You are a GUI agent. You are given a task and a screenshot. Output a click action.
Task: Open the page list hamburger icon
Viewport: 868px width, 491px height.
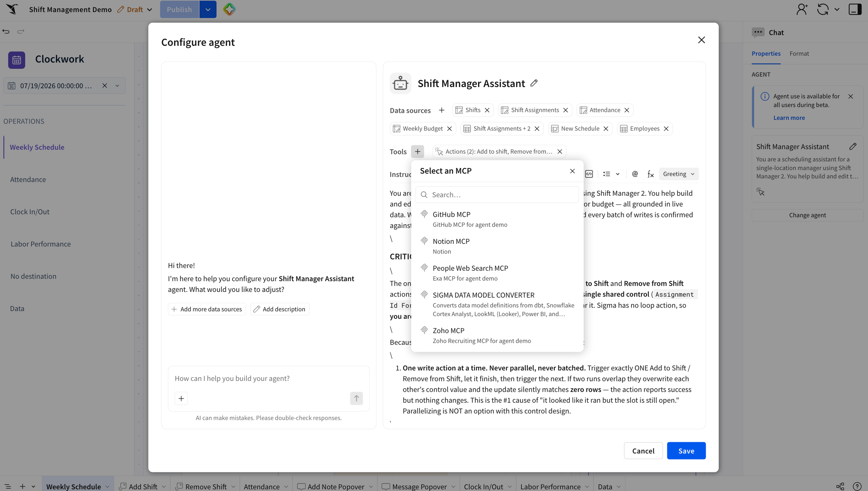coord(8,486)
